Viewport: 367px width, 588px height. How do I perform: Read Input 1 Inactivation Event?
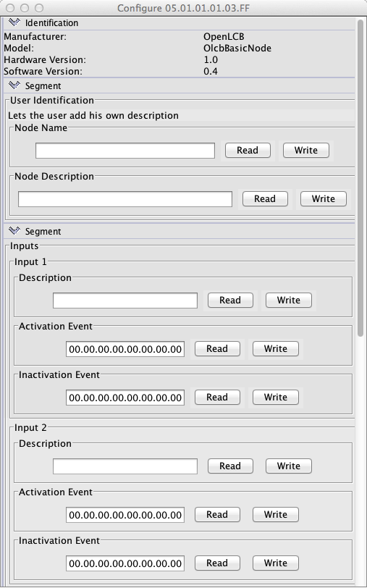tap(217, 397)
